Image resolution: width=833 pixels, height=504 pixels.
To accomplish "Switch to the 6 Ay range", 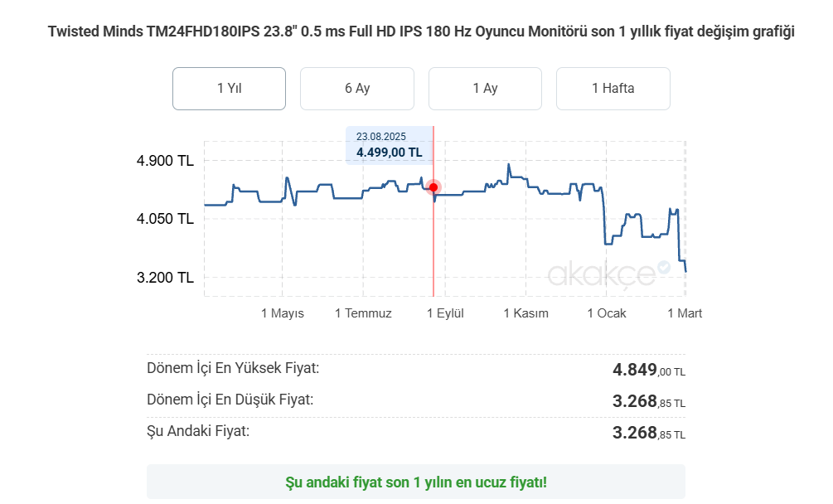I will click(357, 89).
